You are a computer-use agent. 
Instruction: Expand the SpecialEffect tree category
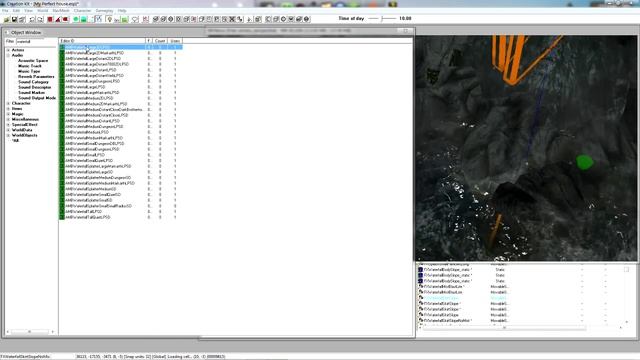8,124
